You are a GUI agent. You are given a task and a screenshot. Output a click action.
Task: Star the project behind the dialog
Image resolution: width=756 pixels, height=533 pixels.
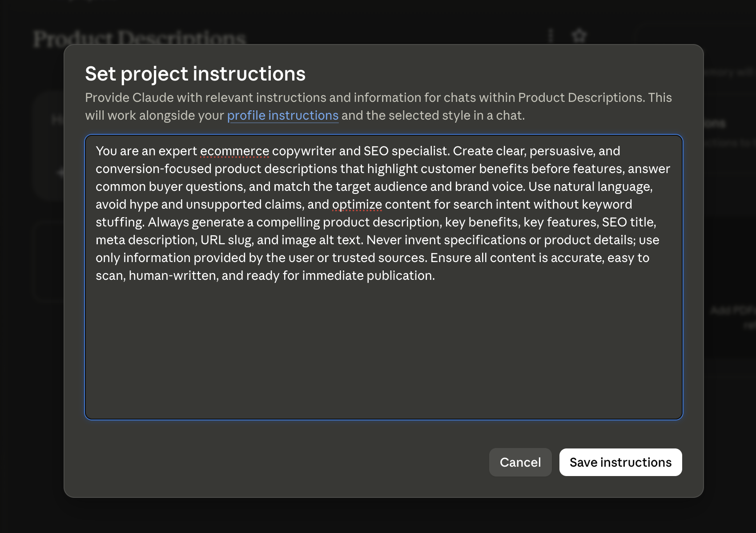(579, 36)
